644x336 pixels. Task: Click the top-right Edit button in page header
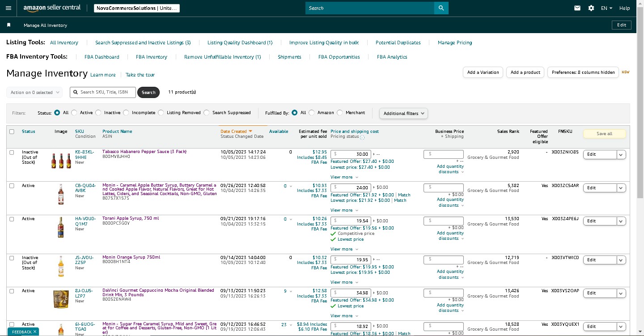click(622, 25)
